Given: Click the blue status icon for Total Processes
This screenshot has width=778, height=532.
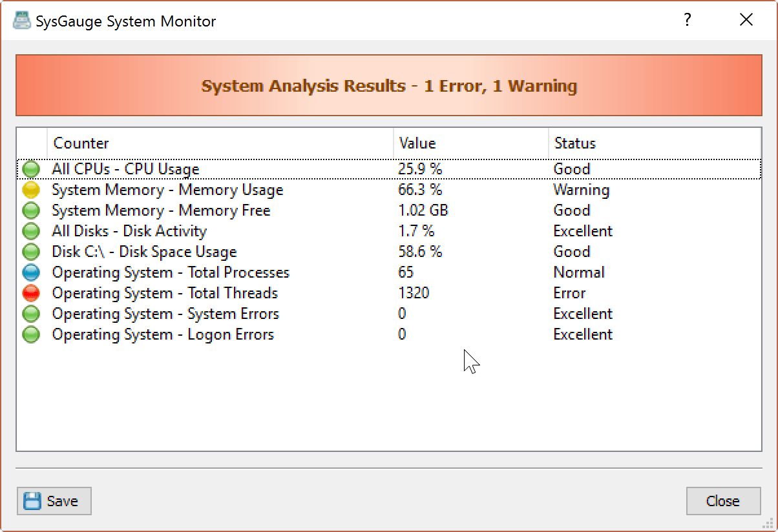Looking at the screenshot, I should click(x=31, y=272).
